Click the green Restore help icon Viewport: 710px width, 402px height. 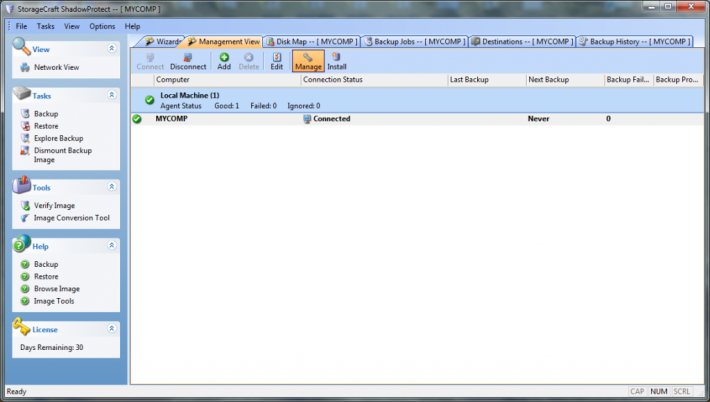(25, 276)
